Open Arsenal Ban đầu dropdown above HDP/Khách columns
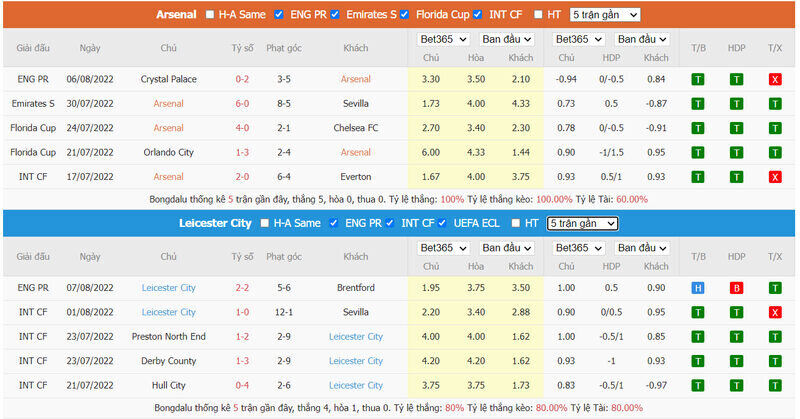This screenshot has width=800, height=419. coord(642,39)
